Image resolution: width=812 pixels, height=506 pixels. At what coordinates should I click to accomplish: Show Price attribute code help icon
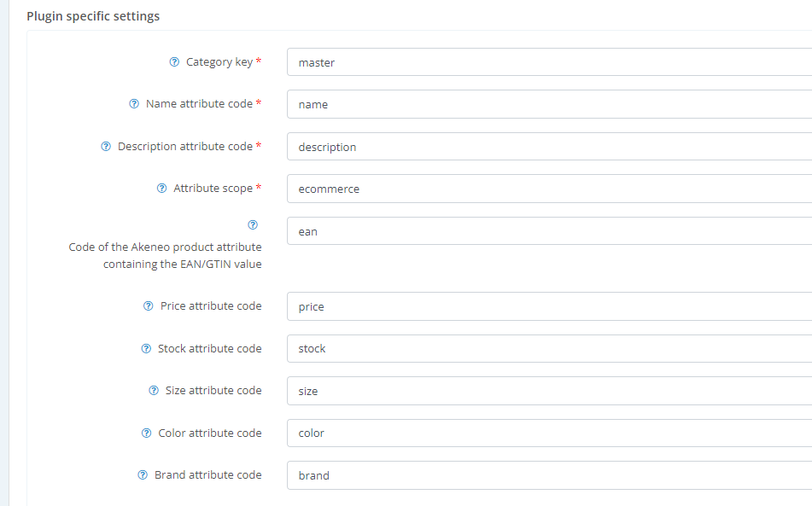point(148,306)
